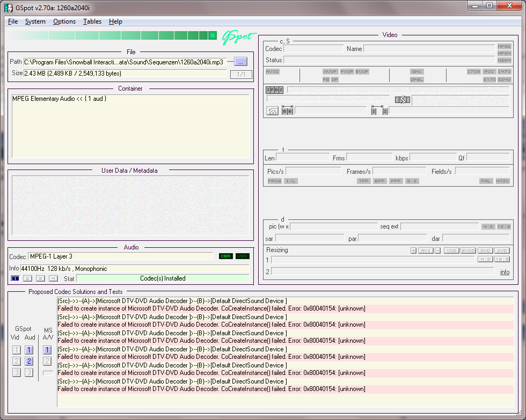Open the info link in Resizing

pyautogui.click(x=505, y=272)
